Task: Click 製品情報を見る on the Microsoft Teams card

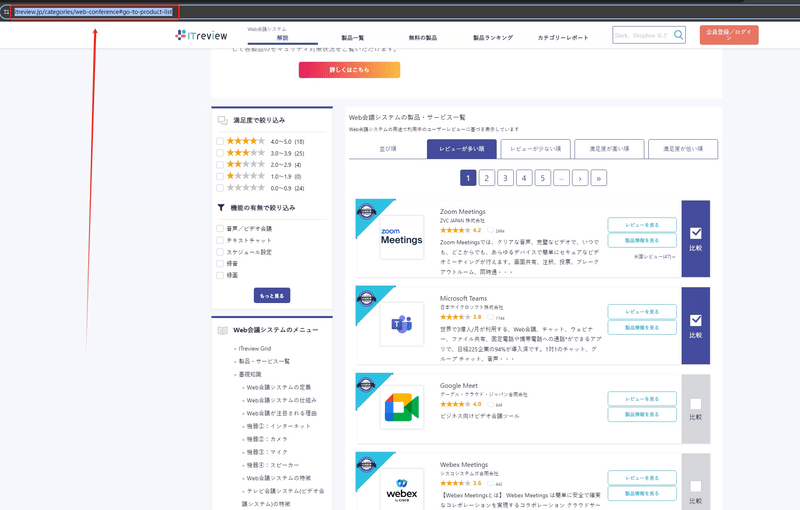Action: 642,327
